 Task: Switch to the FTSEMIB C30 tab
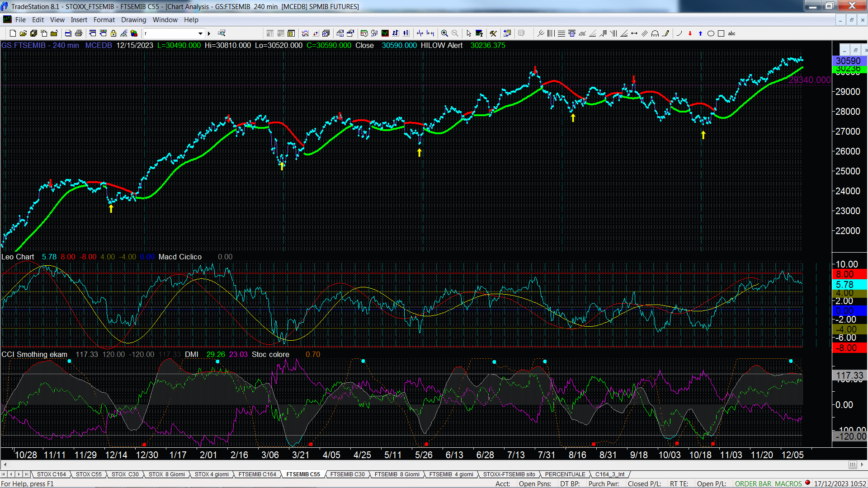tap(347, 474)
